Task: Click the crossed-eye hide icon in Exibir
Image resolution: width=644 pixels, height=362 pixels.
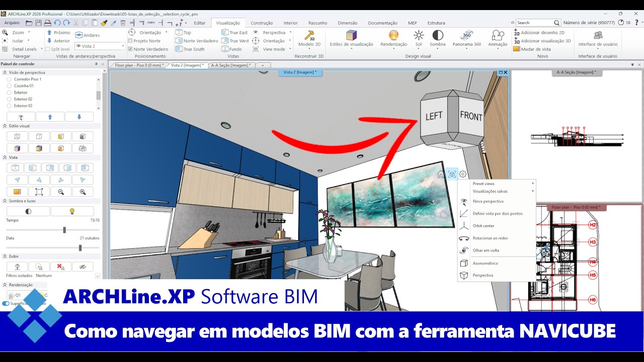Action: point(83,267)
